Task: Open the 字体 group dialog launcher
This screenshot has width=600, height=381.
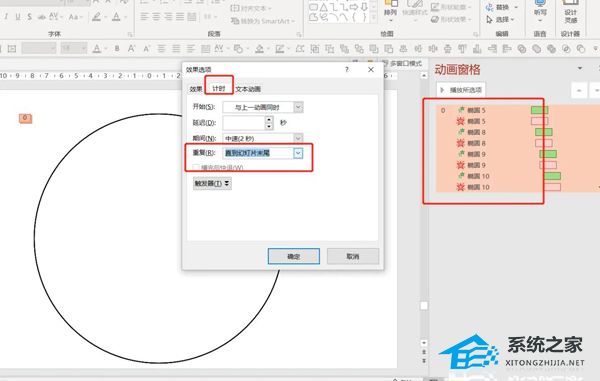Action: pos(130,34)
